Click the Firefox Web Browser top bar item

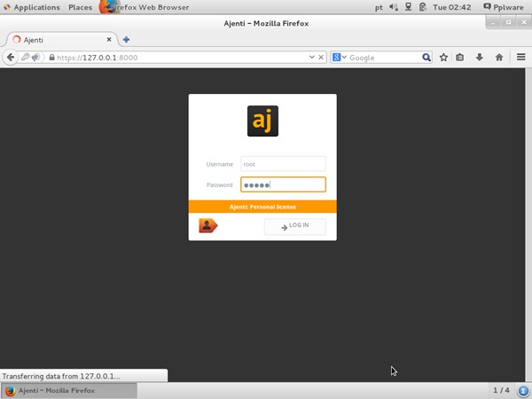[145, 7]
